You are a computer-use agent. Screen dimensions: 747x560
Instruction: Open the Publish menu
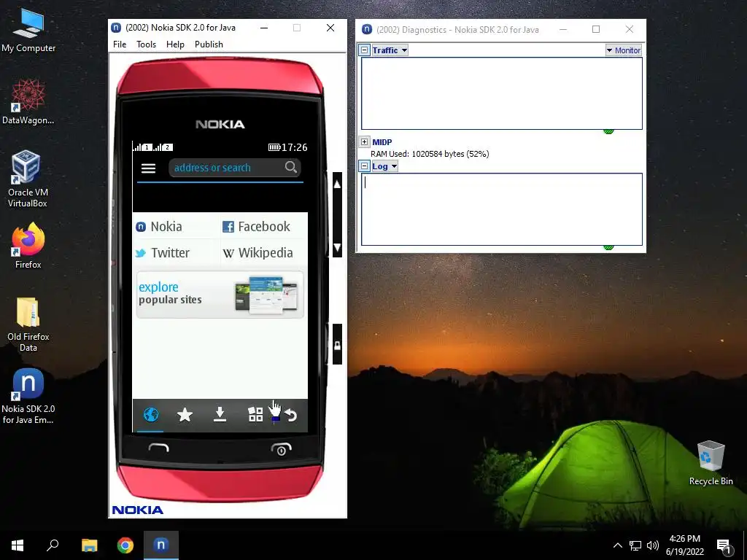[209, 44]
